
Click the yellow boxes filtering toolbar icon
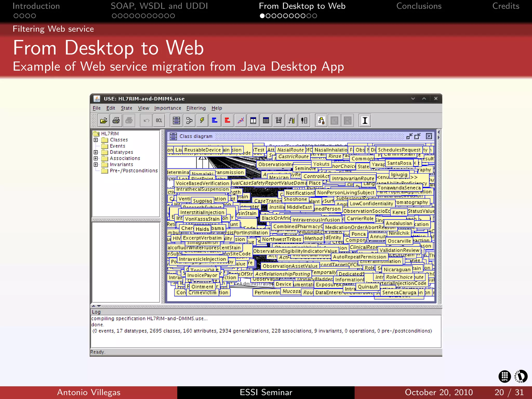point(321,121)
